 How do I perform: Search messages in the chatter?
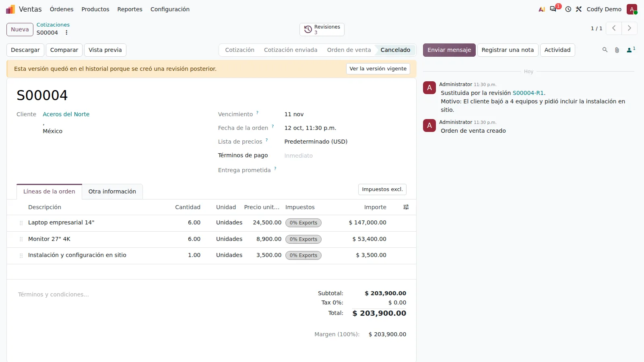point(605,50)
